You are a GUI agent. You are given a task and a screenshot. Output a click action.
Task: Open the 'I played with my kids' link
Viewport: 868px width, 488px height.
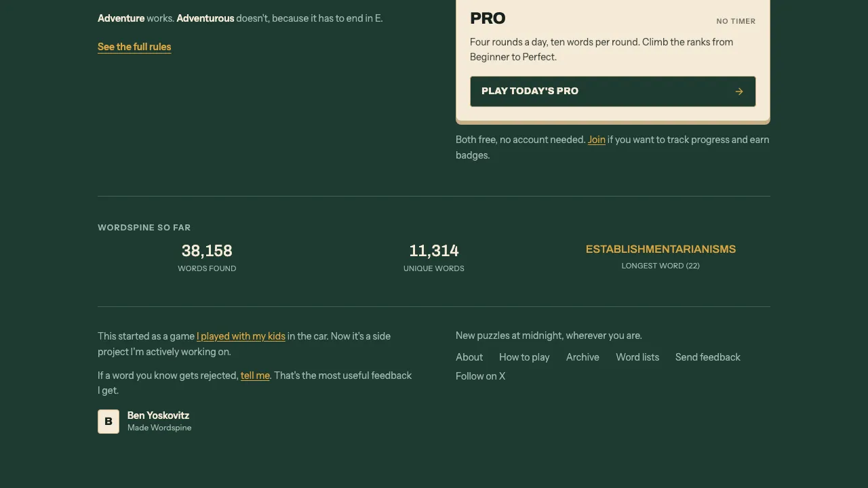point(241,336)
